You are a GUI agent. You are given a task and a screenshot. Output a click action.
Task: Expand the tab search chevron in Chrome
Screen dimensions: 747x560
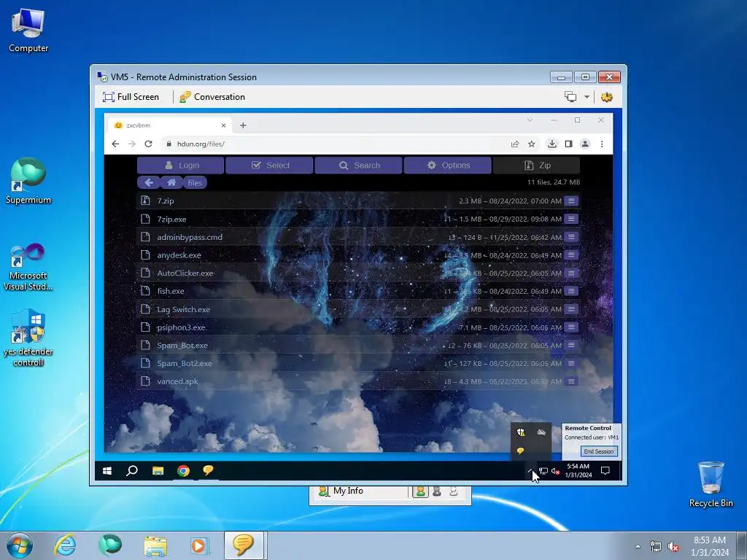[x=530, y=120]
